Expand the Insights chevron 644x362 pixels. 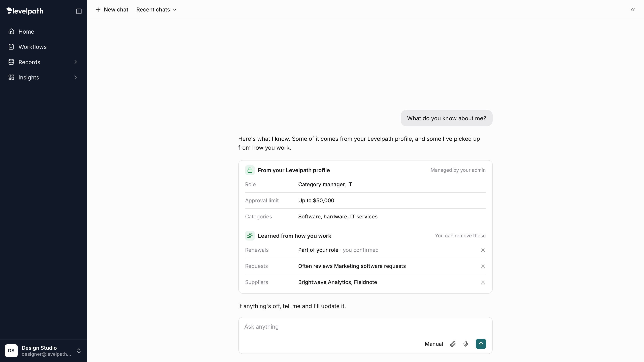(x=75, y=77)
